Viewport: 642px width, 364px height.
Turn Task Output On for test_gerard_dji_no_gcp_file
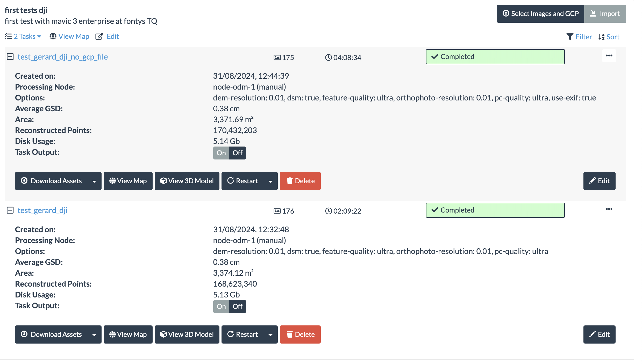[x=221, y=153]
